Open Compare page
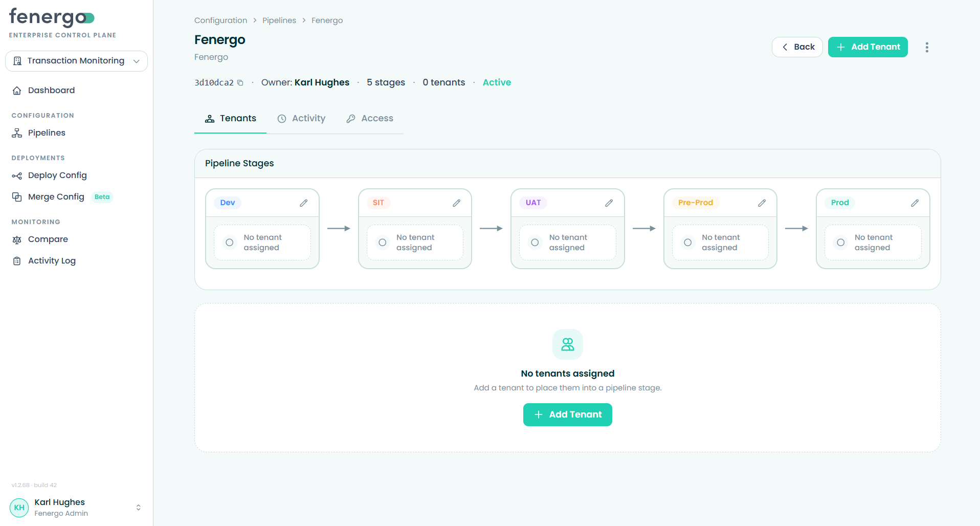Screen dimensions: 980x526 48,239
